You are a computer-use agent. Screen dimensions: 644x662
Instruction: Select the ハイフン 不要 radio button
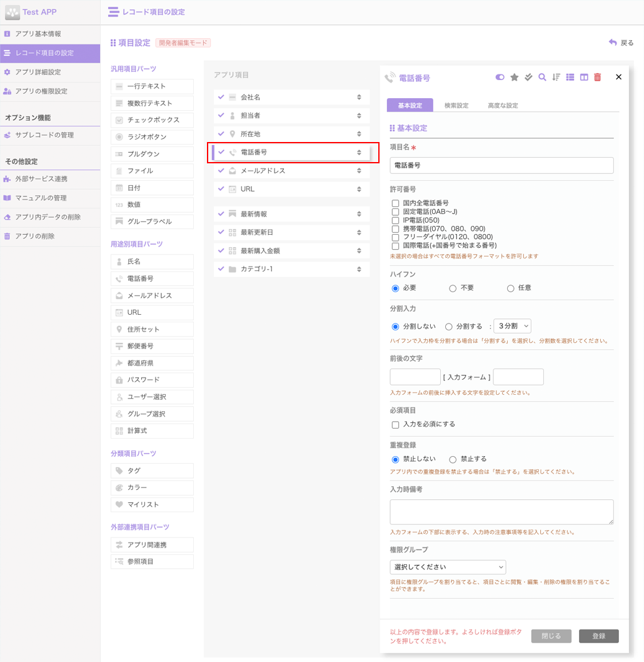pyautogui.click(x=453, y=288)
